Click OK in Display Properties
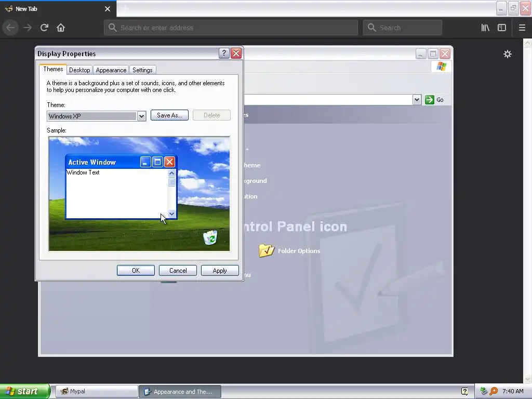Viewport: 532px width, 399px height. tap(136, 270)
